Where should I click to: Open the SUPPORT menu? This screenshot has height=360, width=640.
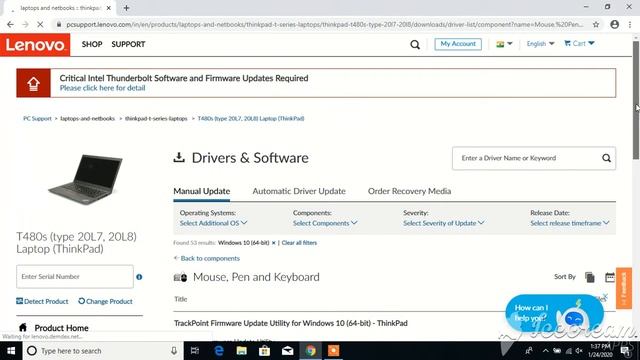coord(128,44)
